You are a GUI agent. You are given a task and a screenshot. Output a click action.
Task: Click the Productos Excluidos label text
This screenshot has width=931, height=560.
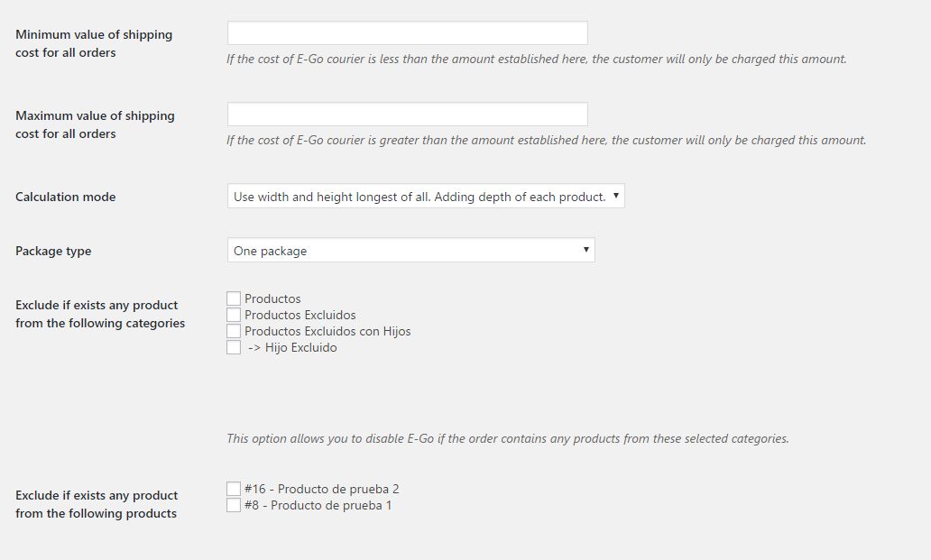click(x=300, y=315)
